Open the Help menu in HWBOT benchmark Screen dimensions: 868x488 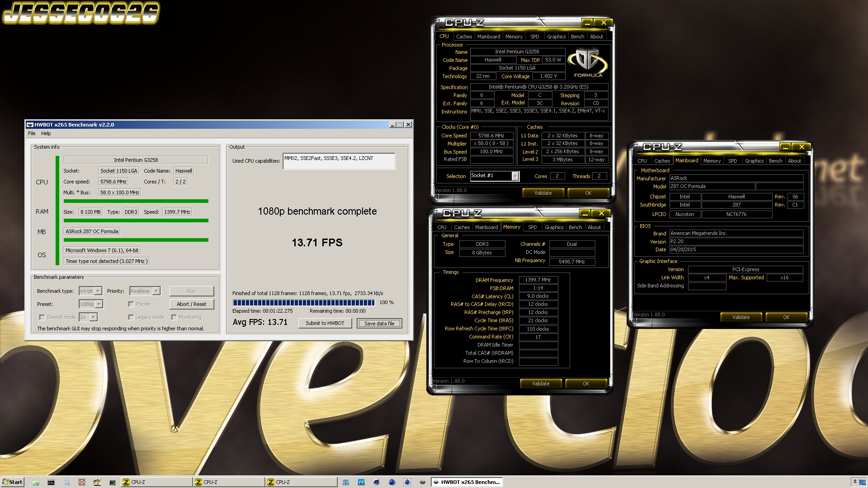46,133
